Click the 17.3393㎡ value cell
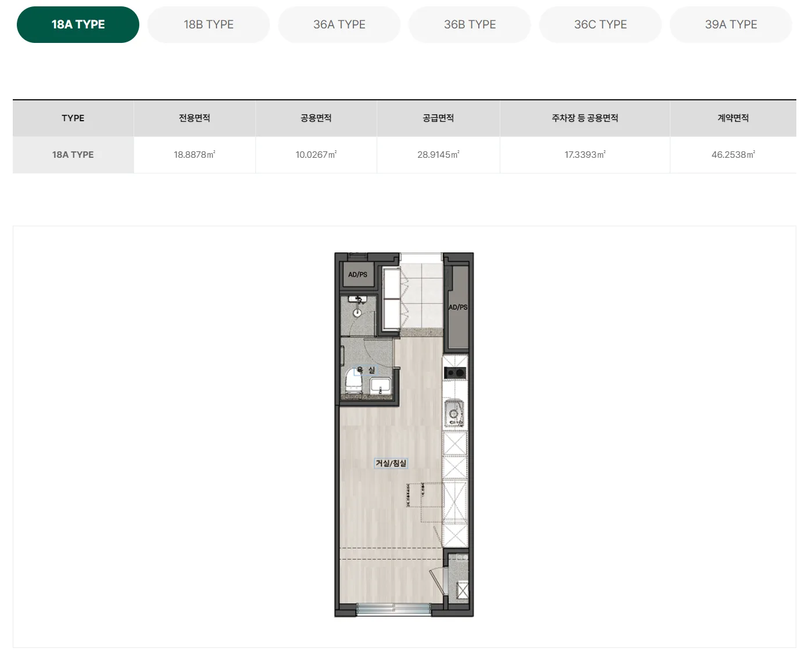The image size is (812, 659). [585, 155]
